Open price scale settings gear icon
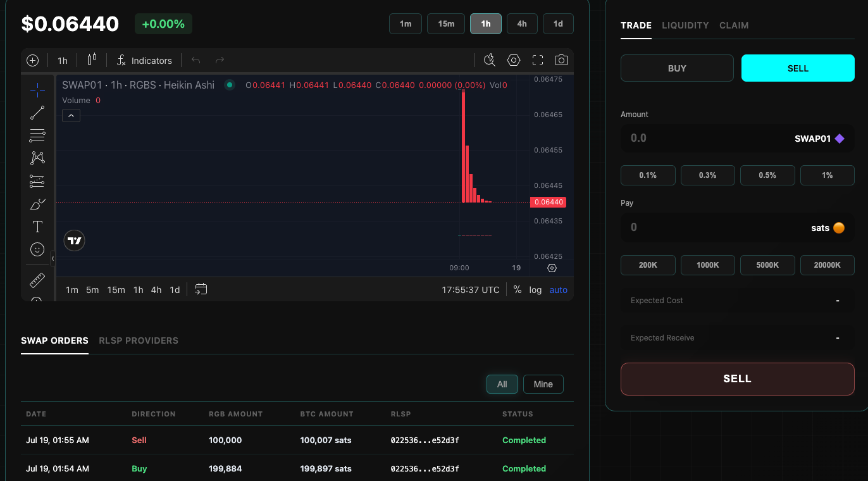 pyautogui.click(x=552, y=268)
